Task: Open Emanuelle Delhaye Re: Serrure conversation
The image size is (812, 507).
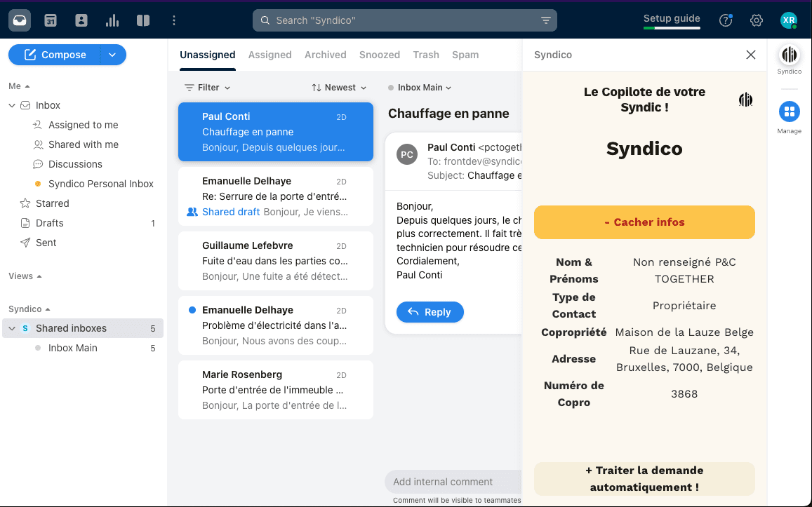Action: pyautogui.click(x=276, y=196)
